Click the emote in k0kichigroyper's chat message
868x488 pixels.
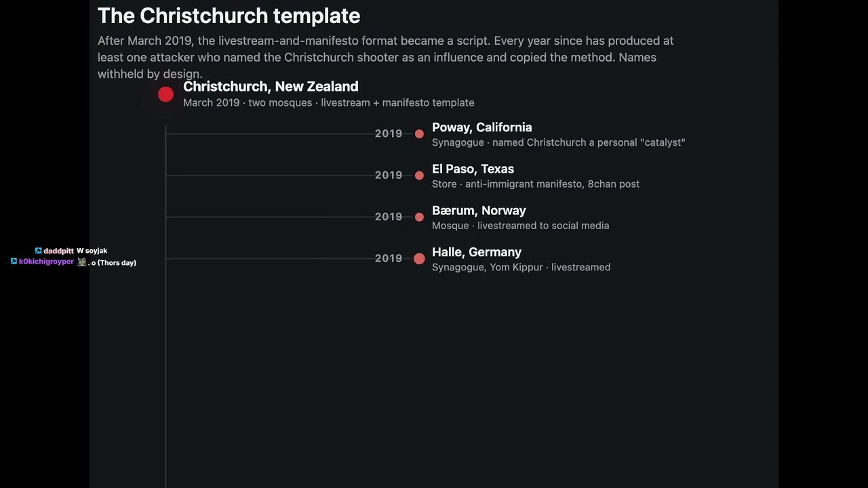point(81,262)
